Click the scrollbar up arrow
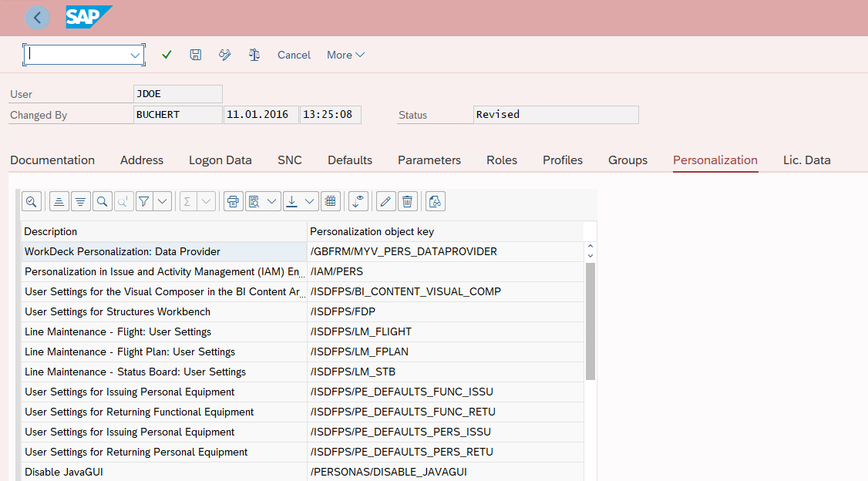Image resolution: width=868 pixels, height=481 pixels. click(x=590, y=247)
